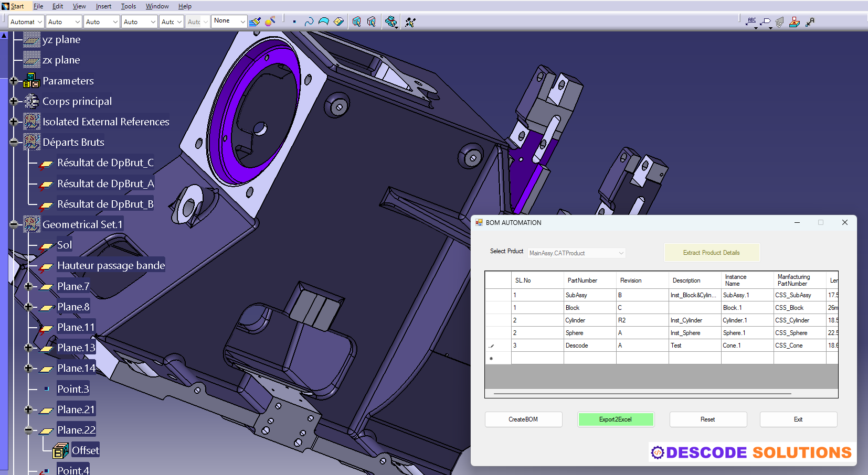Click the blue surface patch toolbar icon
868x475 pixels.
[324, 21]
